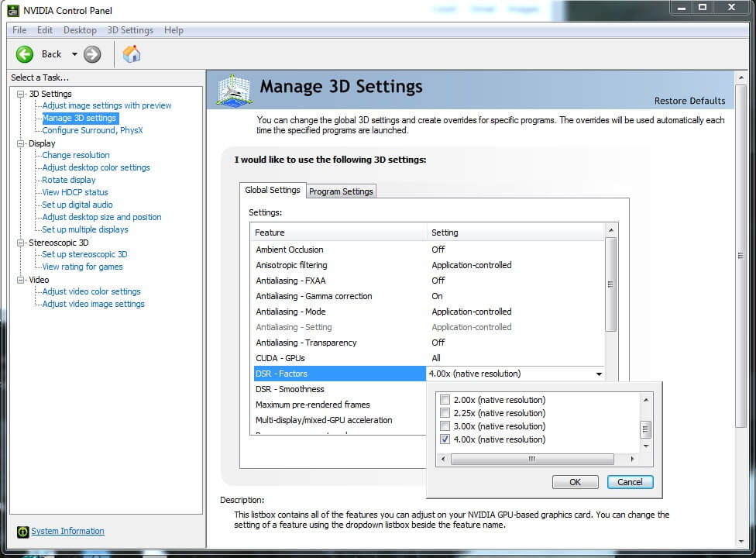This screenshot has width=756, height=558.
Task: Switch to the Program Settings tab
Action: point(341,191)
